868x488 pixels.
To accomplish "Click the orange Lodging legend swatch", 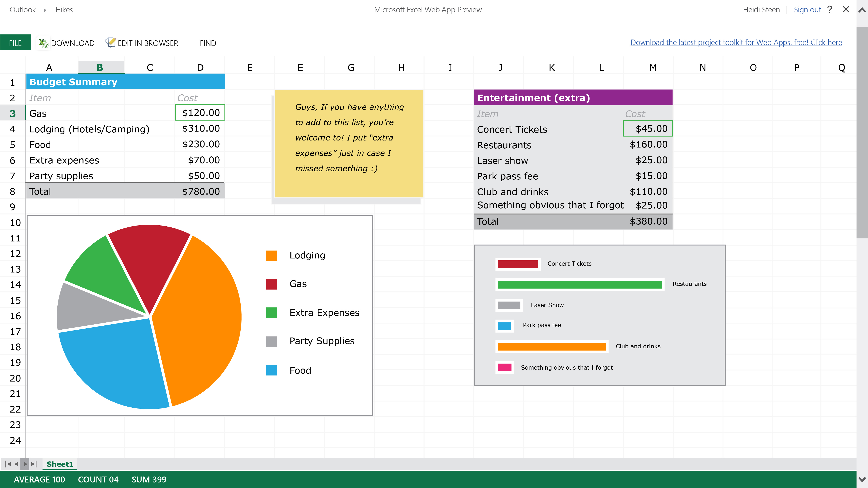I will (x=271, y=256).
